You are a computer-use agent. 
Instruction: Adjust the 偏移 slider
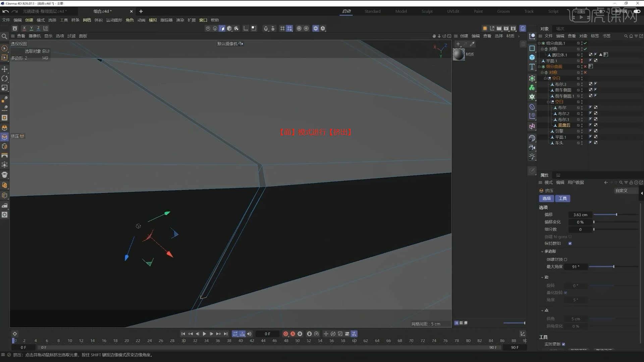(x=616, y=215)
